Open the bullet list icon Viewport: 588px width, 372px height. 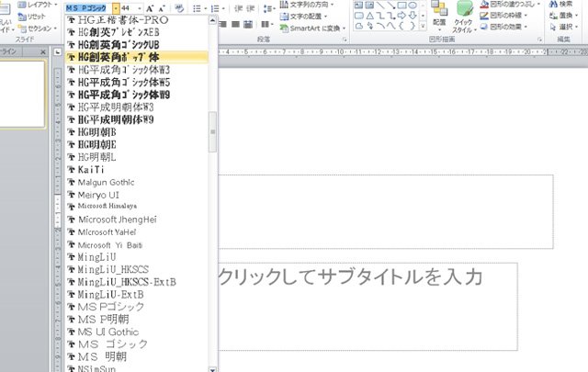198,7
